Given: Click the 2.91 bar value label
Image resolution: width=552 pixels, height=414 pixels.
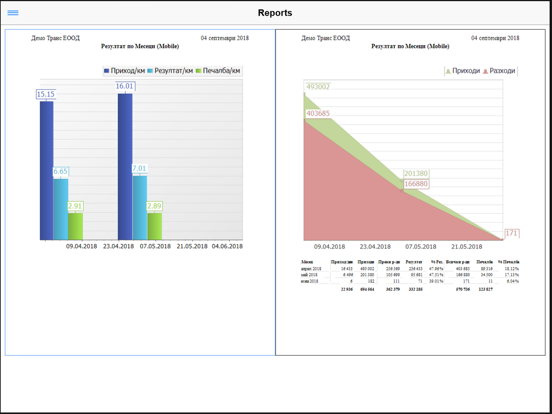Looking at the screenshot, I should (x=75, y=206).
